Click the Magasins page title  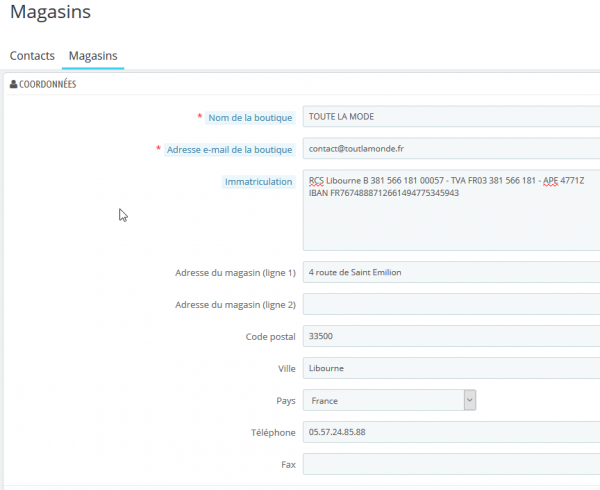pyautogui.click(x=50, y=11)
